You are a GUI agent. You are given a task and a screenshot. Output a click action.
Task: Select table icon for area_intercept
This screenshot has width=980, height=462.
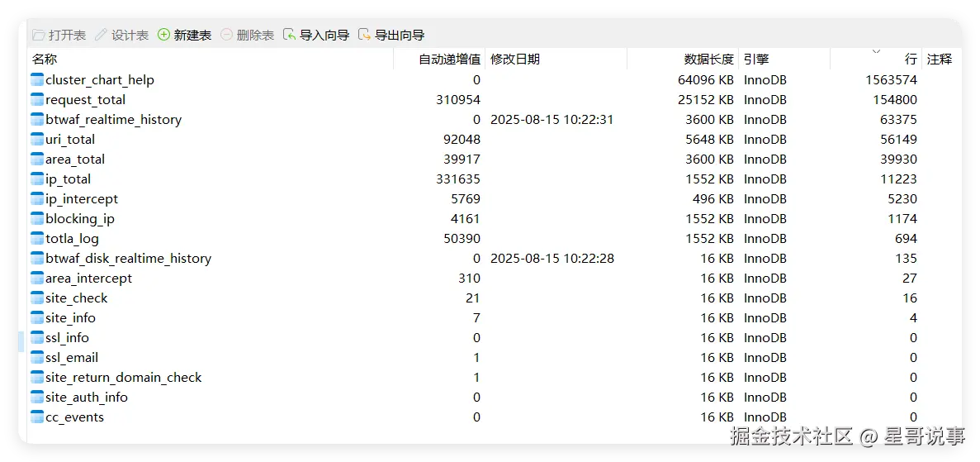pos(37,278)
